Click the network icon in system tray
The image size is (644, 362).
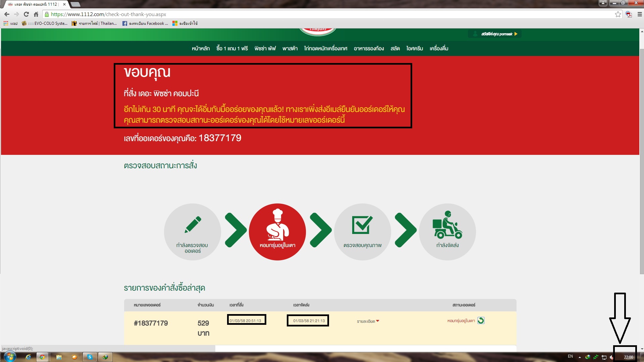(x=604, y=357)
